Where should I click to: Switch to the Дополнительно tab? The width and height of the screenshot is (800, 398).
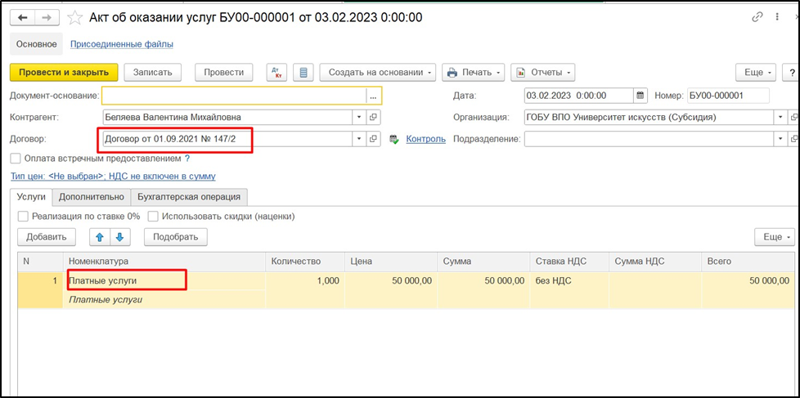91,196
